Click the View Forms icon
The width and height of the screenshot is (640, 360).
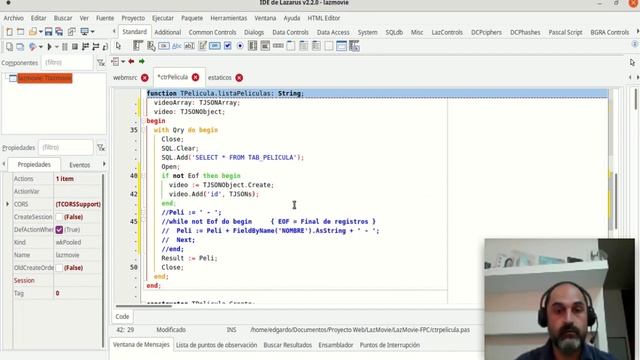click(20, 47)
